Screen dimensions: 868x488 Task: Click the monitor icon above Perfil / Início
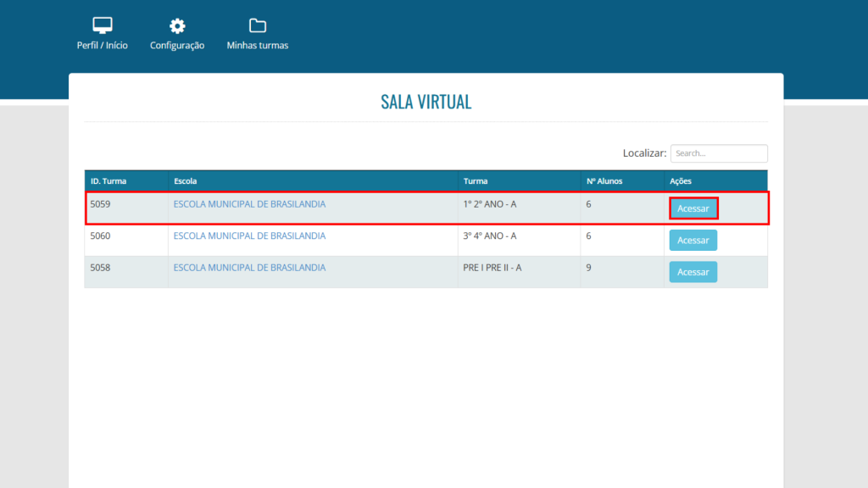pos(102,25)
